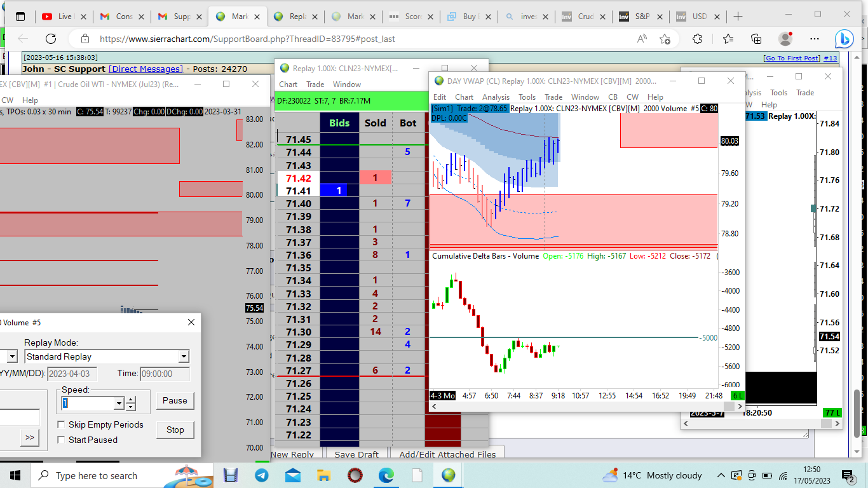Follow the Go To First Post link
The image size is (868, 488).
click(792, 58)
